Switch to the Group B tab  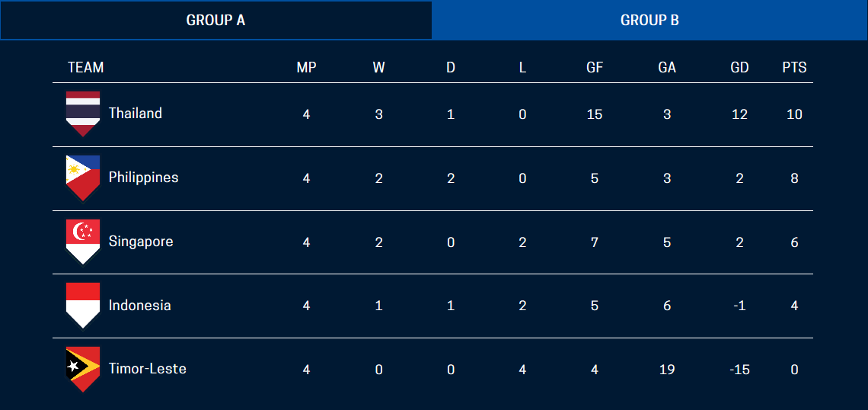649,21
